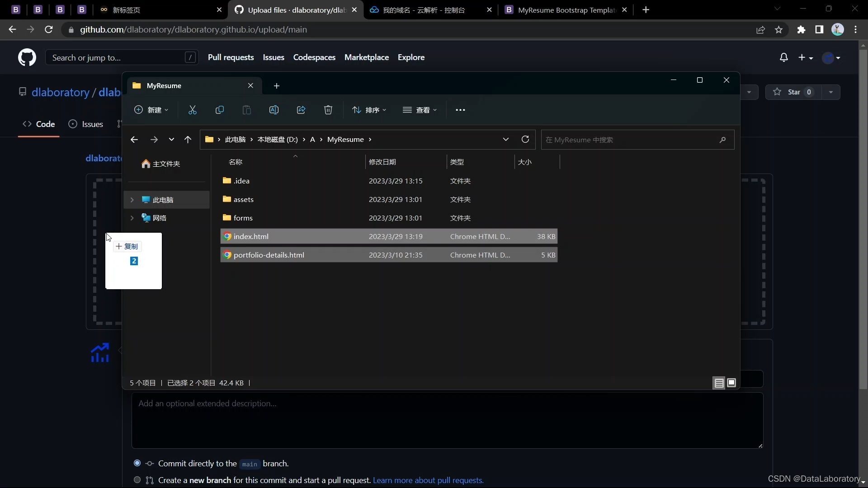Refresh the MyResume folder view
The width and height of the screenshot is (868, 488).
[525, 140]
